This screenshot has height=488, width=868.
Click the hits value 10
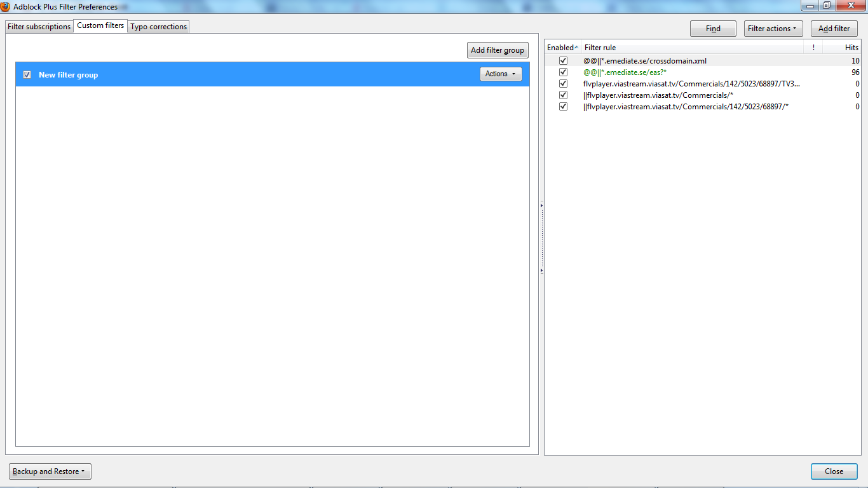(855, 61)
